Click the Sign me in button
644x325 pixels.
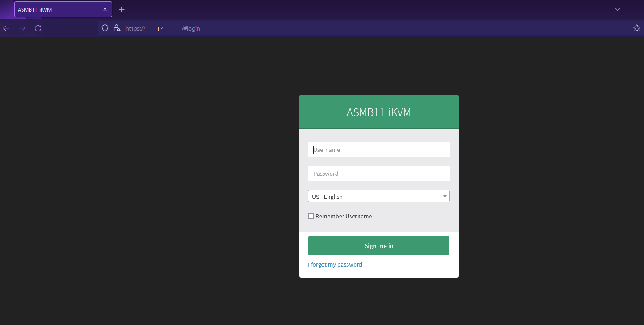pyautogui.click(x=379, y=246)
